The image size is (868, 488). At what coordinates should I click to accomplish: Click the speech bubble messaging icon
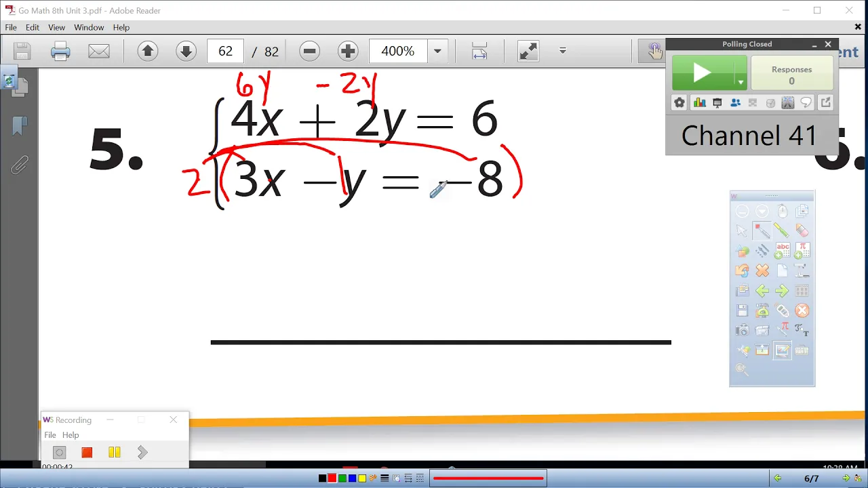click(806, 103)
